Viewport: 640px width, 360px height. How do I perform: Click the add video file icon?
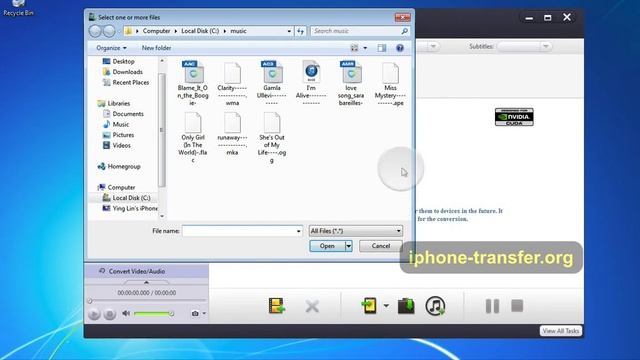277,306
